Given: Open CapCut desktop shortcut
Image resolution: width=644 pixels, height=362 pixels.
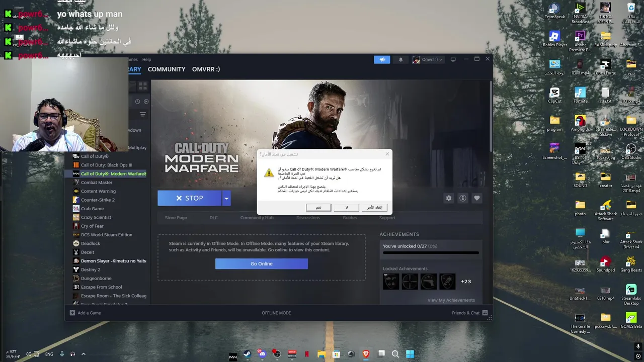Looking at the screenshot, I should (x=554, y=95).
